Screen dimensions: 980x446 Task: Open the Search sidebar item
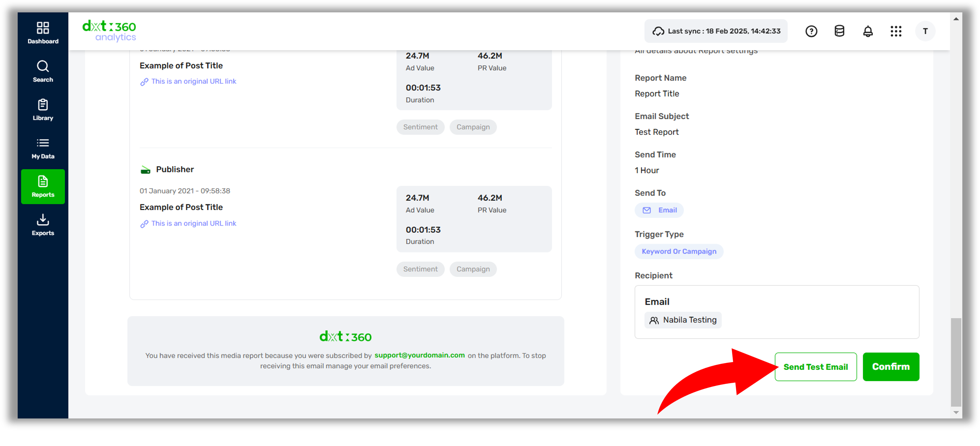pyautogui.click(x=43, y=71)
